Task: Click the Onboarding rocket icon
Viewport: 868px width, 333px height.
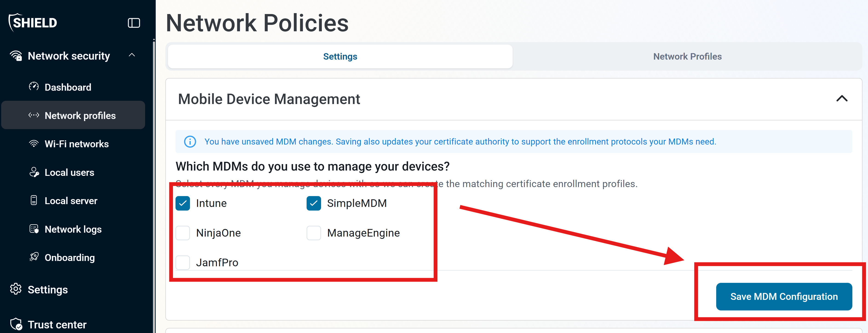Action: click(x=34, y=257)
